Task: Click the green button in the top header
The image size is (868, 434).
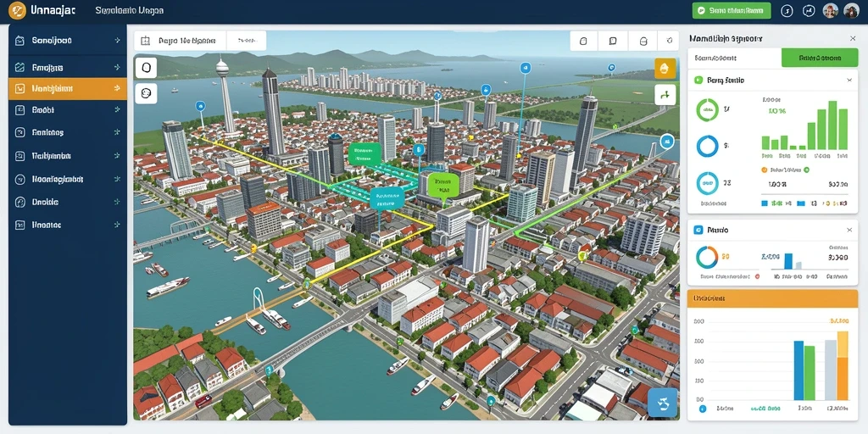Action: point(732,10)
